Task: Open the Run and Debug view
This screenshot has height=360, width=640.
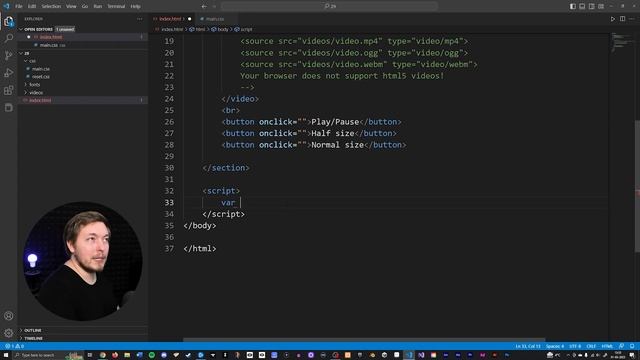Action: pos(9,73)
